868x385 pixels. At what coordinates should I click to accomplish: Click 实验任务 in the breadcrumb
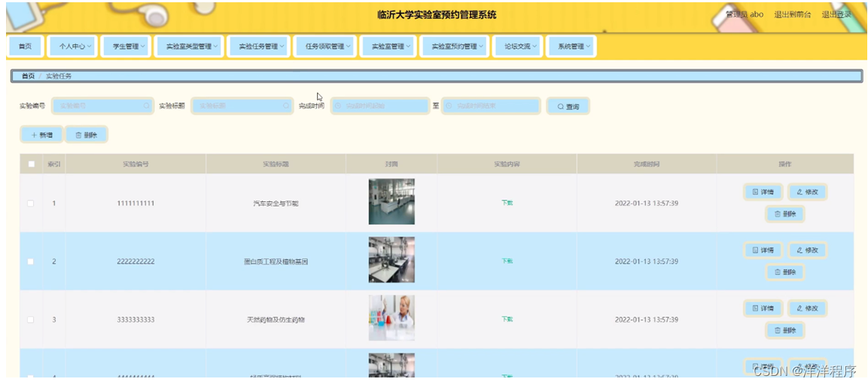59,76
